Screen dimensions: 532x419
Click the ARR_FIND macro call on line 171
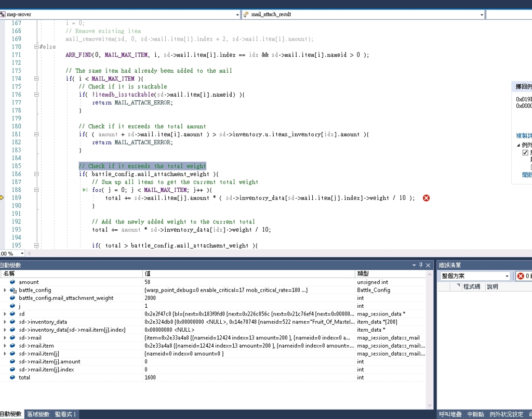click(x=217, y=55)
